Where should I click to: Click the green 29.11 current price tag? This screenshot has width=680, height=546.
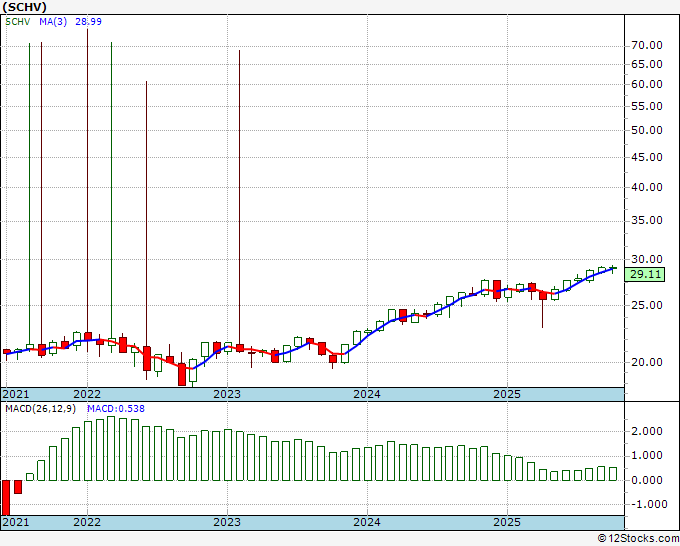coord(645,274)
